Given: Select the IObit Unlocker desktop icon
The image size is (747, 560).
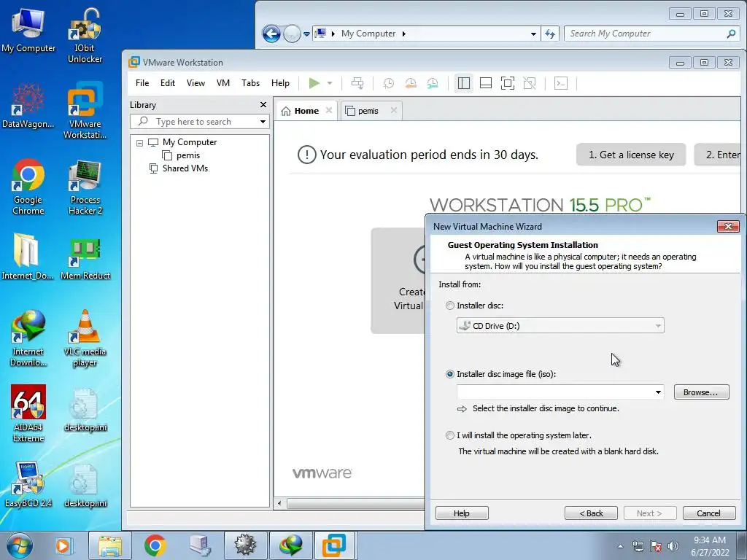Looking at the screenshot, I should (85, 36).
